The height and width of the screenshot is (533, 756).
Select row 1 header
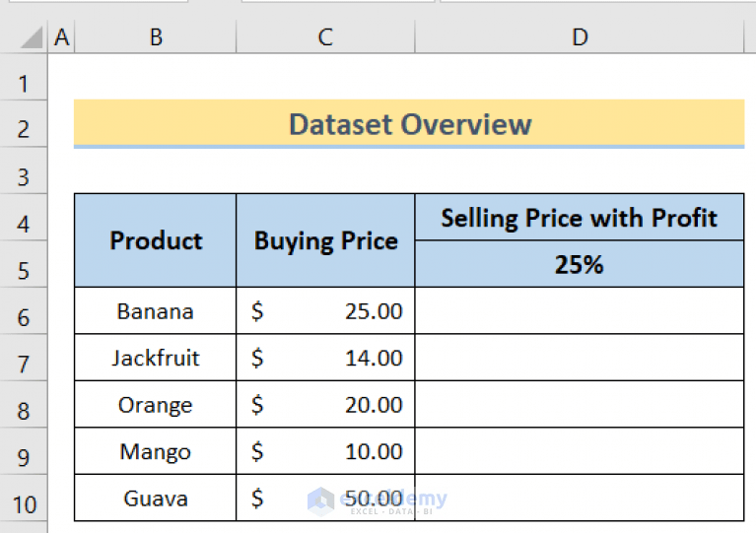point(23,77)
